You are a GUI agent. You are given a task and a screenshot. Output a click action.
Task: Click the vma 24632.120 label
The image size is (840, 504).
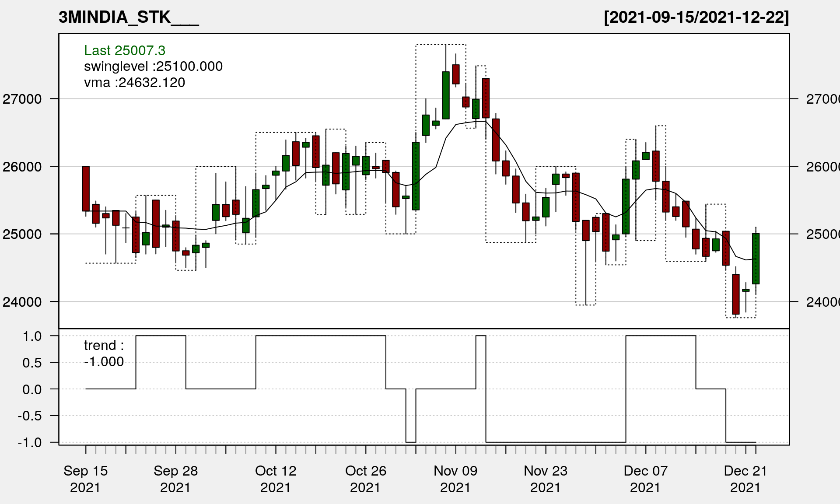134,83
